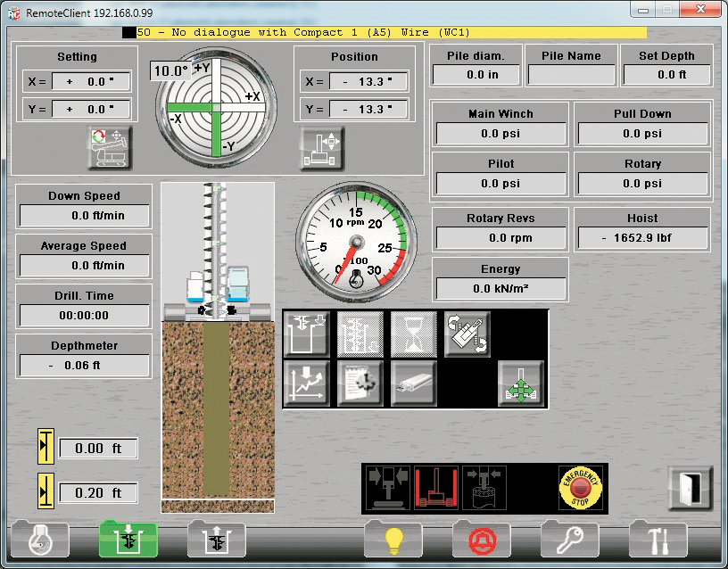Open the extraction upward-arrow tab
Image resolution: width=728 pixels, height=569 pixels.
(216, 541)
